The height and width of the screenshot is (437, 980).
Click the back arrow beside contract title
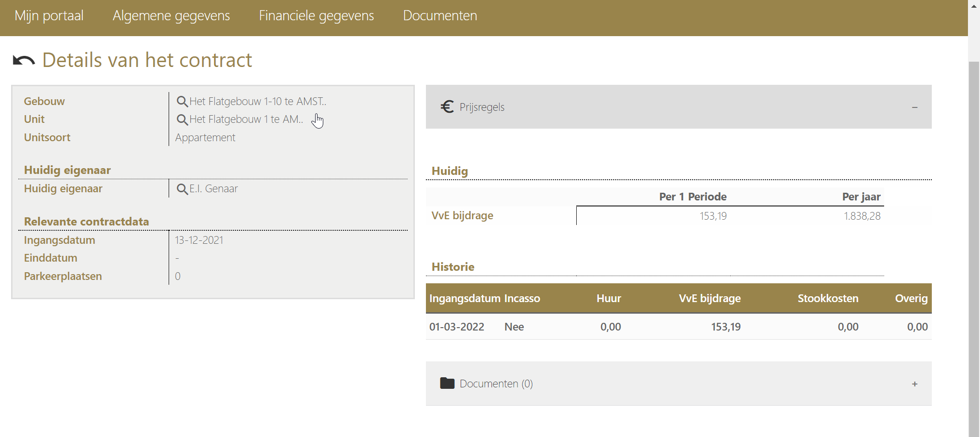(x=23, y=60)
